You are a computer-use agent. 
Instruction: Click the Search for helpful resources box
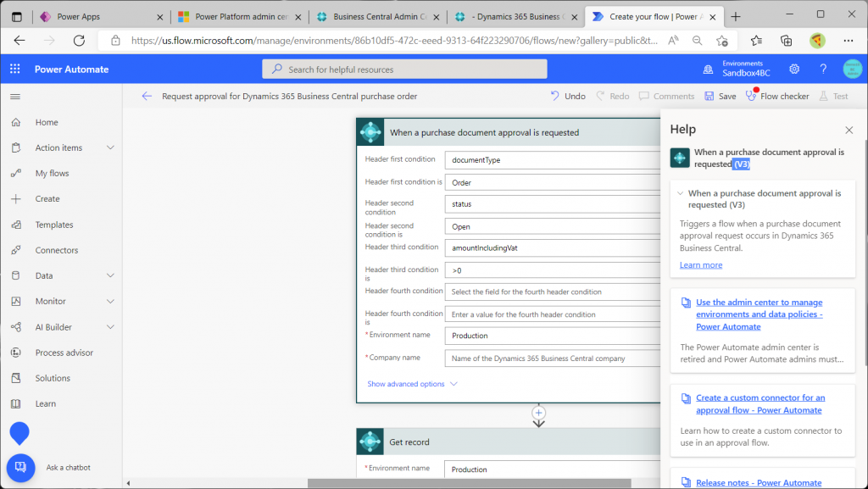tap(404, 69)
